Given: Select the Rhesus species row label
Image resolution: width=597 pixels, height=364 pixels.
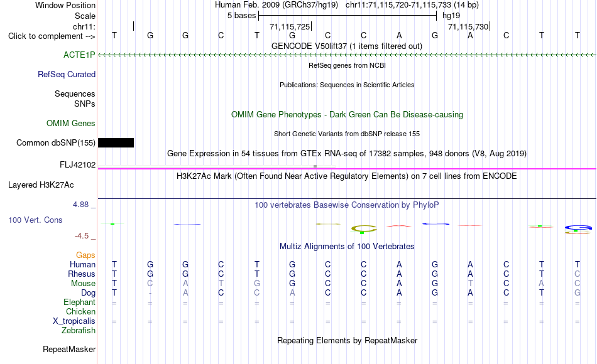Looking at the screenshot, I should click(x=82, y=274).
